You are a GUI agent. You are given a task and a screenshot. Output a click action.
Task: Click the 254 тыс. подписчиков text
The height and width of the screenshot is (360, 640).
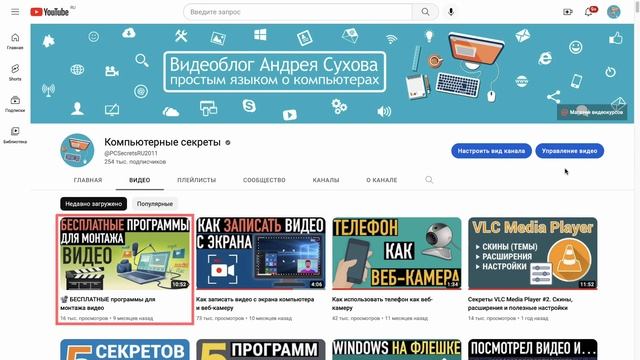[x=135, y=162]
